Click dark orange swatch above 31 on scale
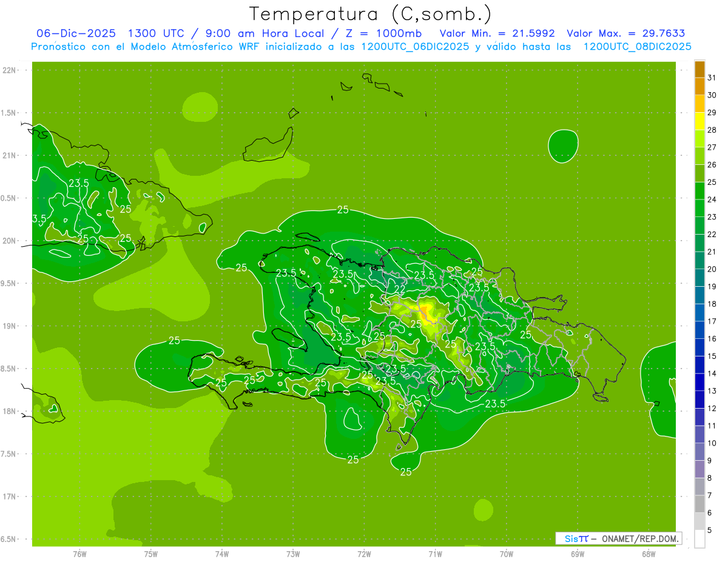The image size is (728, 562). [699, 69]
